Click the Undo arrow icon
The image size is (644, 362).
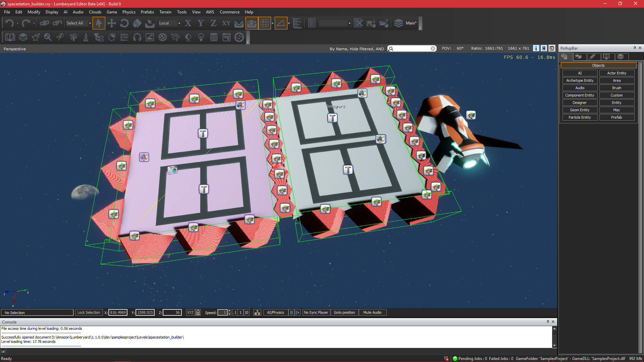9,23
